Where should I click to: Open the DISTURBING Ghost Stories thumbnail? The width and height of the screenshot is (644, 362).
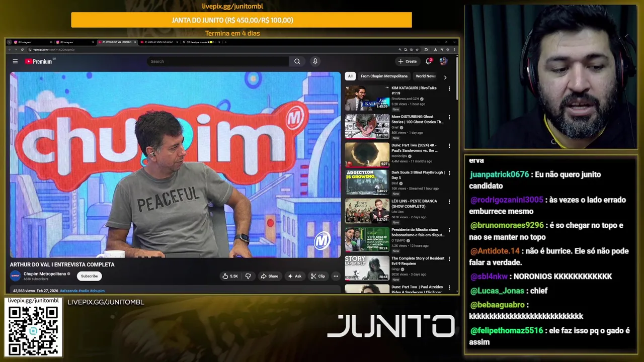[x=367, y=126]
